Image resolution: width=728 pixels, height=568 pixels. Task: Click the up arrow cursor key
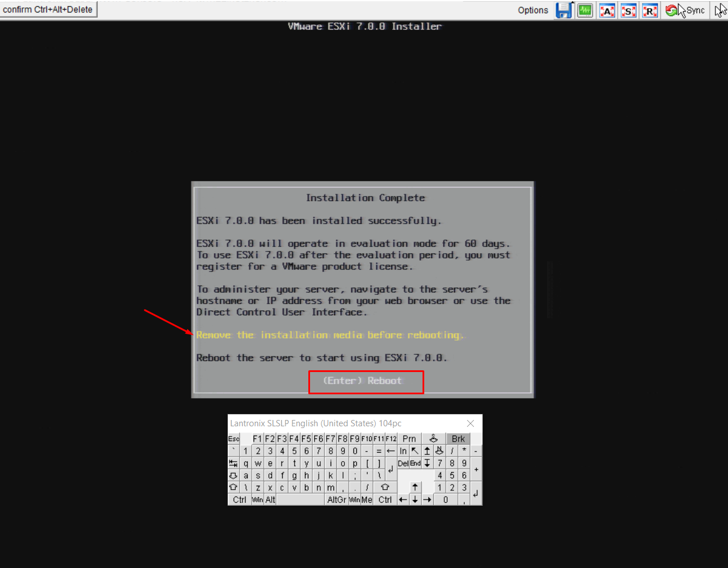click(x=415, y=487)
